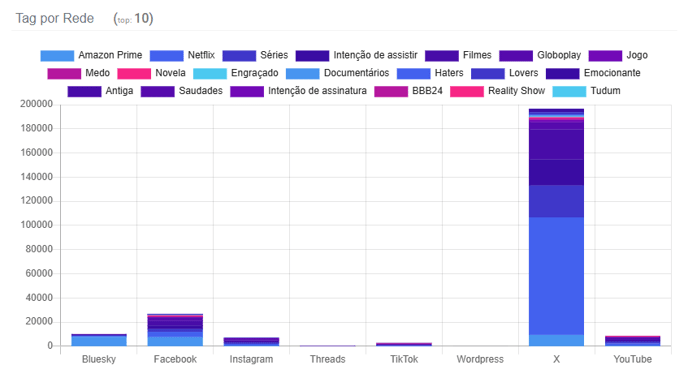Toggle the Lovers legend swatch

pos(488,73)
